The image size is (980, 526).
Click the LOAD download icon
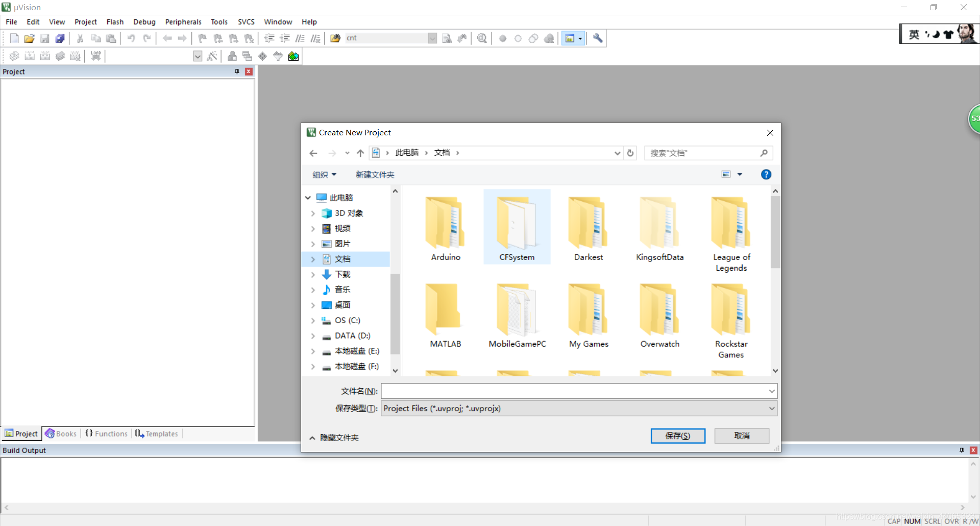(95, 56)
